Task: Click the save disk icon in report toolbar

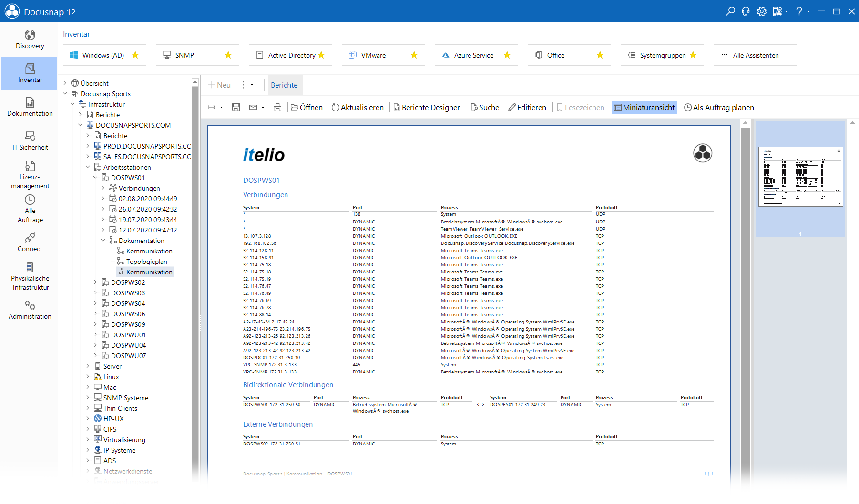Action: pos(236,108)
